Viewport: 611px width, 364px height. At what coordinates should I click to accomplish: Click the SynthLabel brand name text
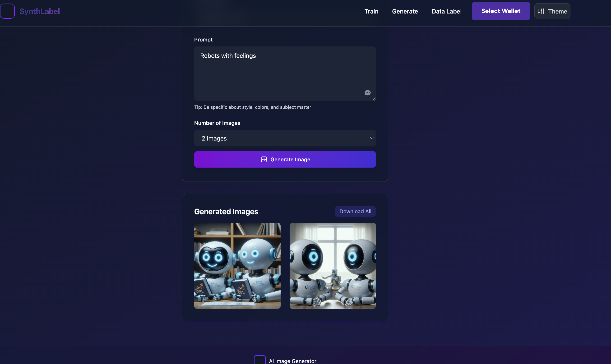(40, 11)
